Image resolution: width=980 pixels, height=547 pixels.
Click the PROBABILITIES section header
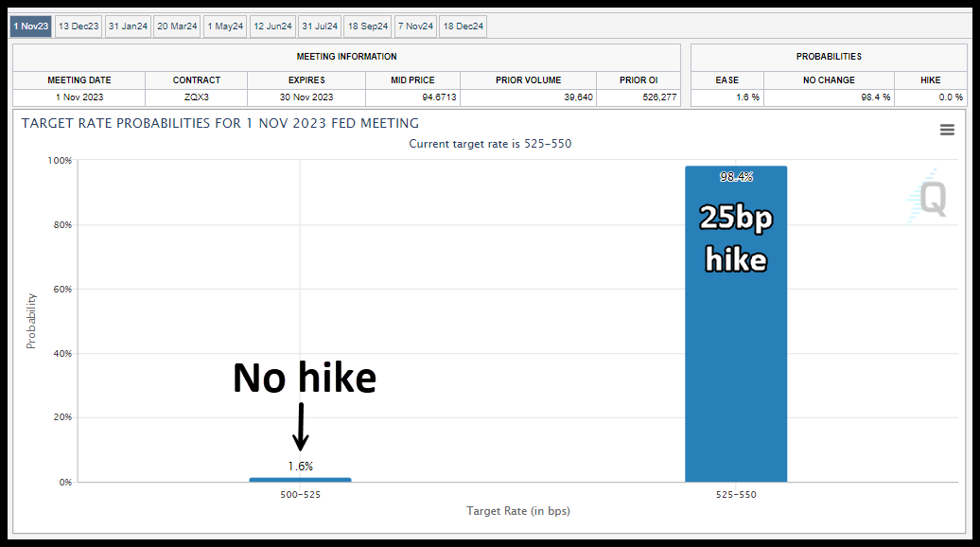[x=829, y=57]
